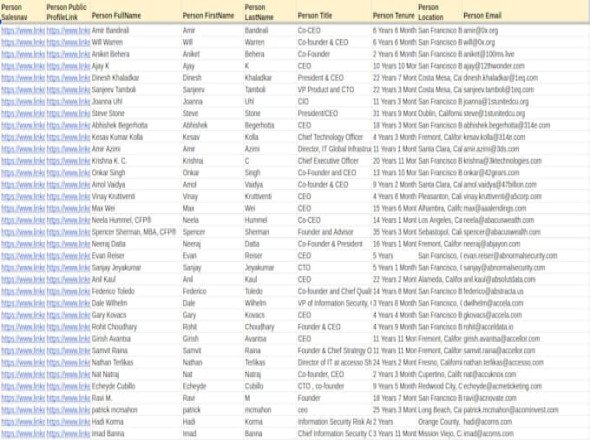Select the email cell "hadi@acorns.com"
The height and width of the screenshot is (440, 590).
pyautogui.click(x=488, y=422)
